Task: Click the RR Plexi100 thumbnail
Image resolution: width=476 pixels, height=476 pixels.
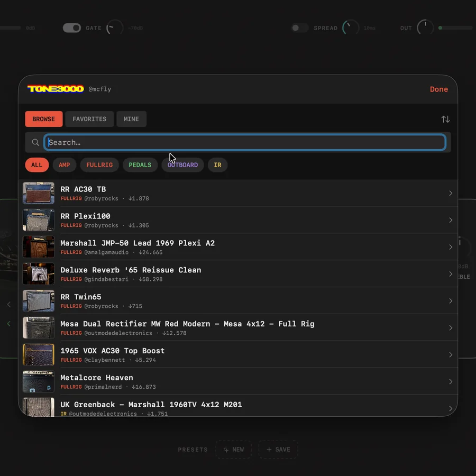Action: (x=39, y=220)
